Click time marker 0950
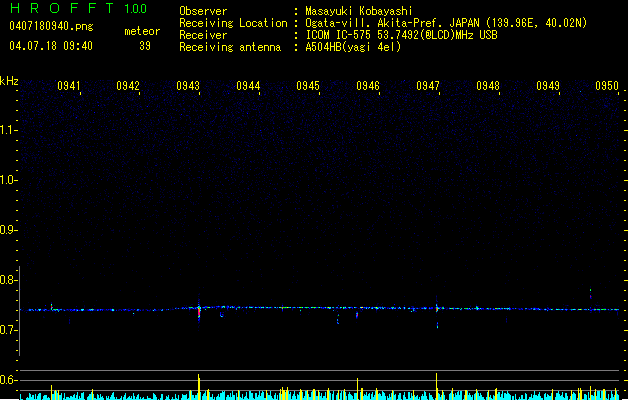 tap(607, 86)
